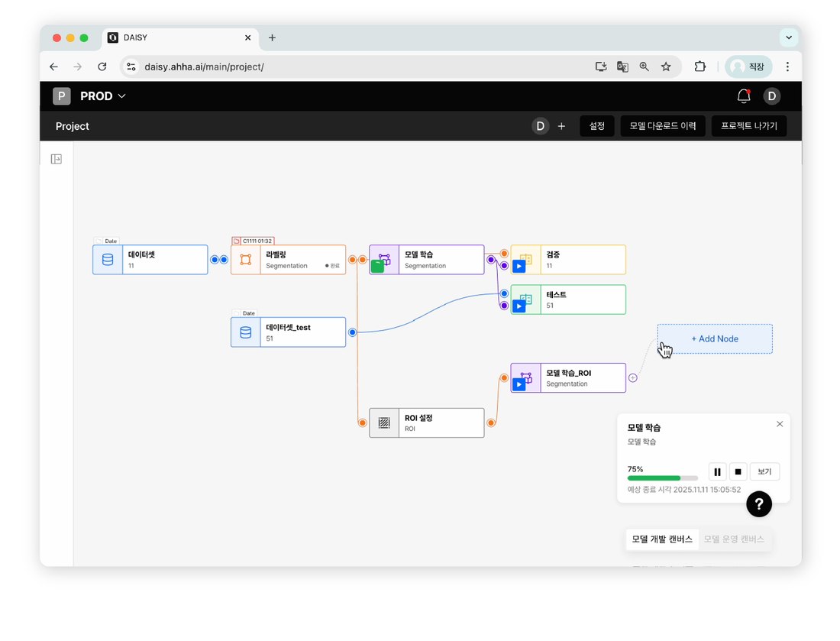Click the P workspace logo
Image resolution: width=840 pixels, height=641 pixels.
pyautogui.click(x=62, y=96)
